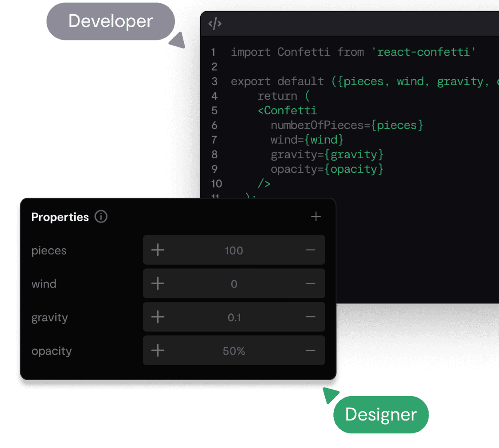Screen dimensions: 499x448
Task: Hit the plus icon in gravity row
Action: click(158, 317)
